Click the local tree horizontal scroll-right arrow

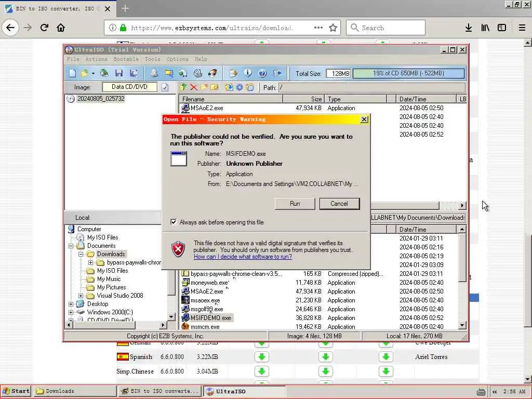[x=163, y=325]
